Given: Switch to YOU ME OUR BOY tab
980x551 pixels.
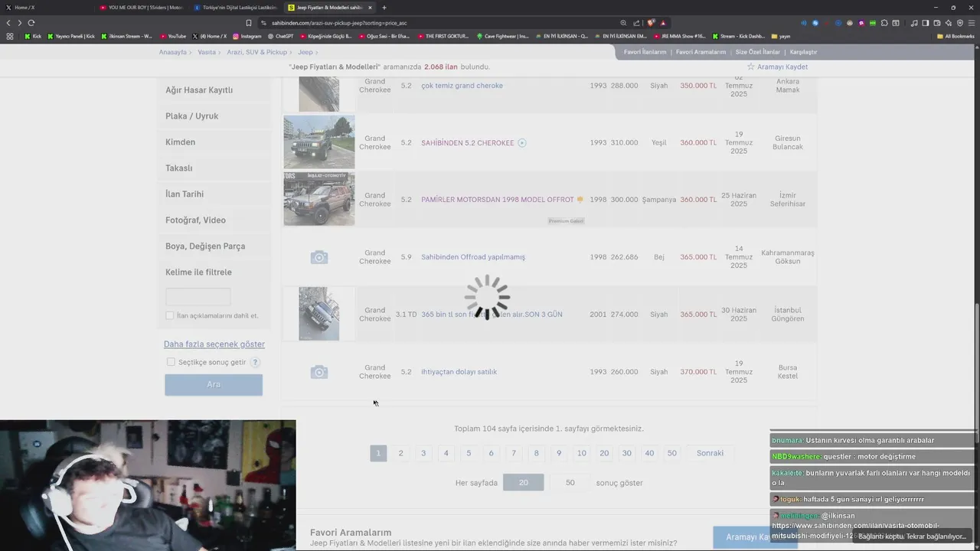Looking at the screenshot, I should pyautogui.click(x=142, y=8).
